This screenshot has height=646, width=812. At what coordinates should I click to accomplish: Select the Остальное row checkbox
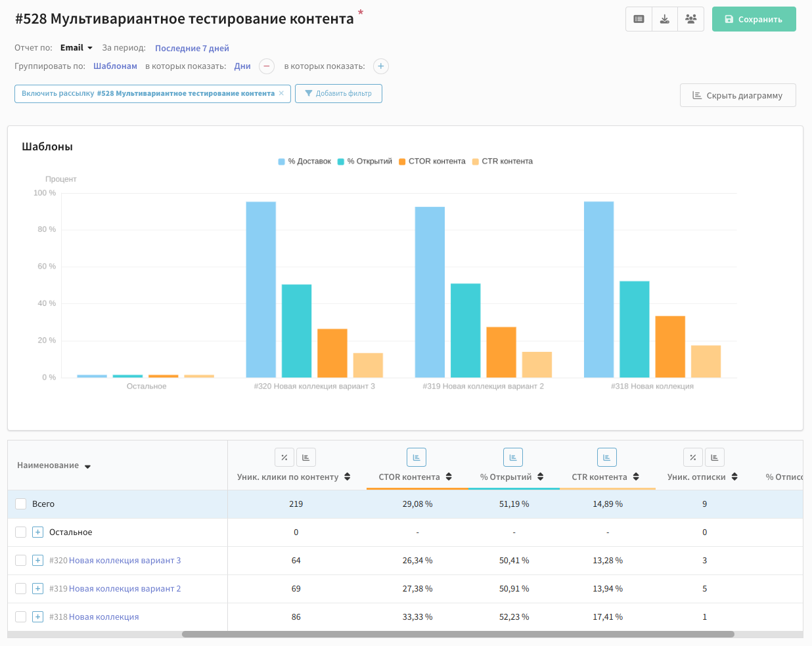point(20,532)
